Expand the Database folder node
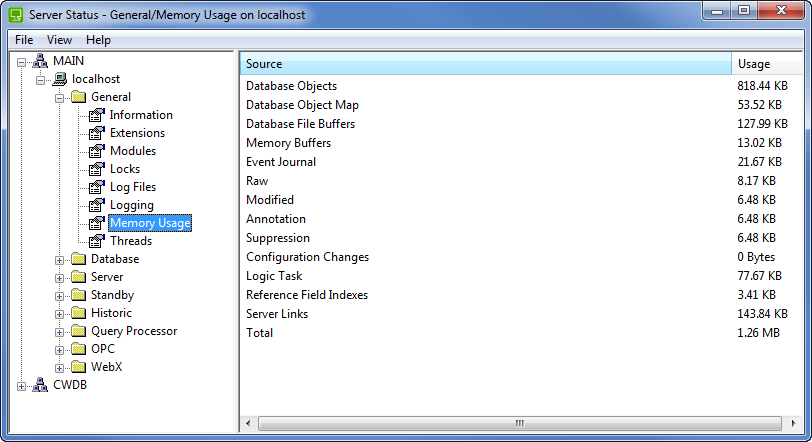Viewport: 812px width, 442px height. pyautogui.click(x=60, y=260)
